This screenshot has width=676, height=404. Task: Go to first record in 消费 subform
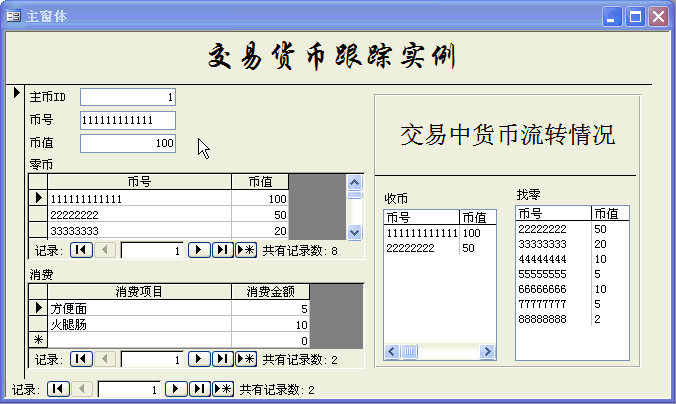coord(81,359)
